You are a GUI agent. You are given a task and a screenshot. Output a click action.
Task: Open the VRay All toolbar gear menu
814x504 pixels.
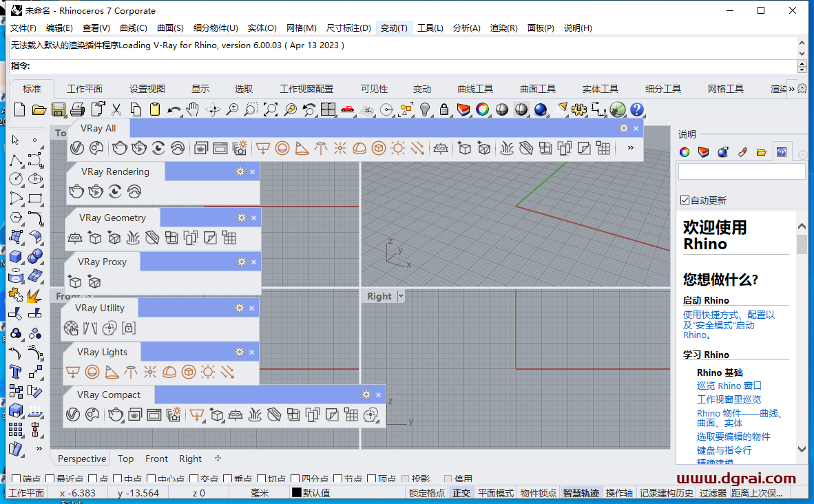tap(623, 128)
